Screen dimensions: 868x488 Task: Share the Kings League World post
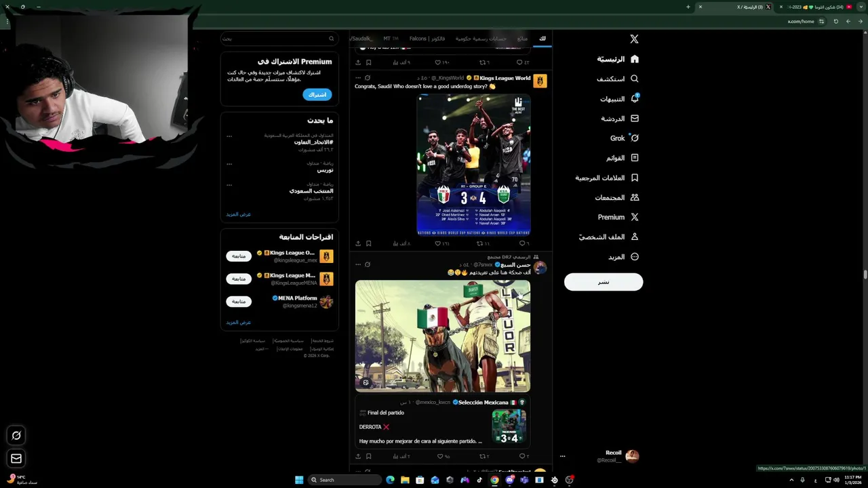(358, 243)
